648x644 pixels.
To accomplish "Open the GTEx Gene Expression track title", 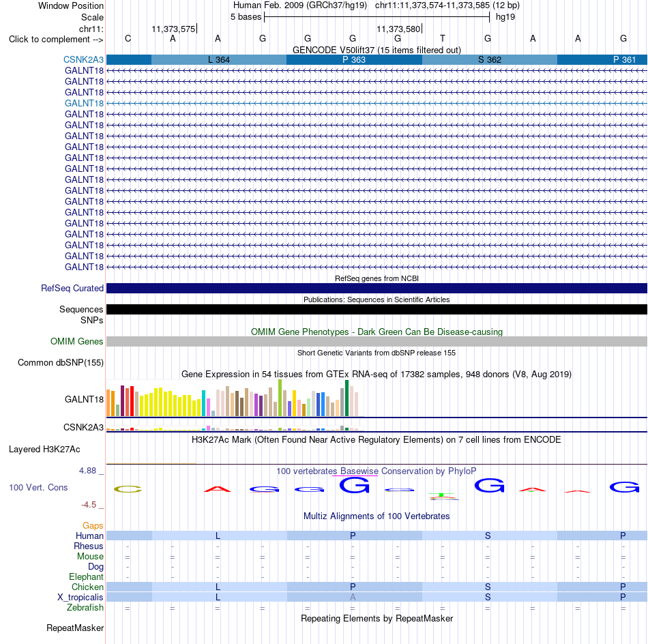I will [377, 374].
